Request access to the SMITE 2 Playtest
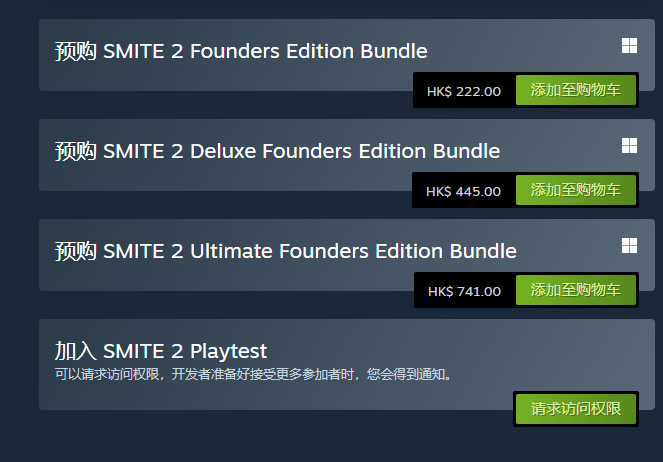Screen dimensions: 663x462 tap(575, 409)
